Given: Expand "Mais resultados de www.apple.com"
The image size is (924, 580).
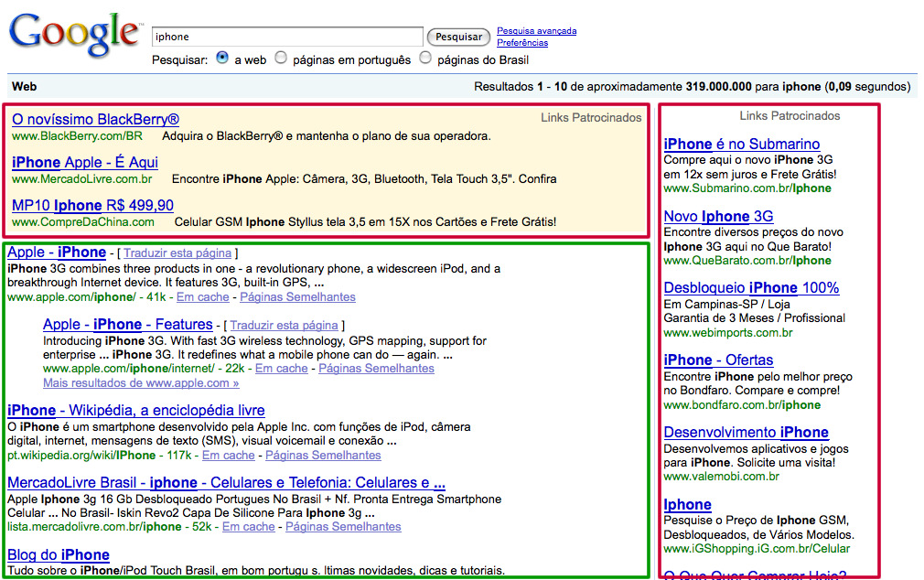Looking at the screenshot, I should (141, 383).
